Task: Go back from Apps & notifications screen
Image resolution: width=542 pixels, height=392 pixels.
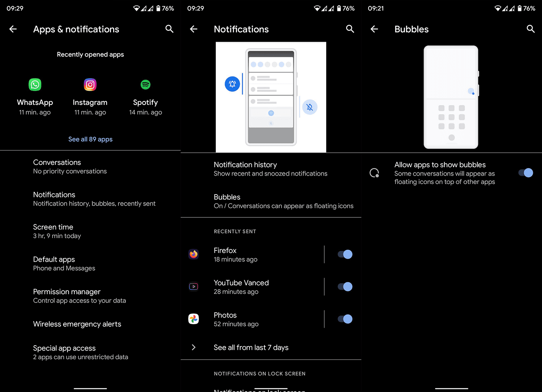Action: pyautogui.click(x=13, y=29)
